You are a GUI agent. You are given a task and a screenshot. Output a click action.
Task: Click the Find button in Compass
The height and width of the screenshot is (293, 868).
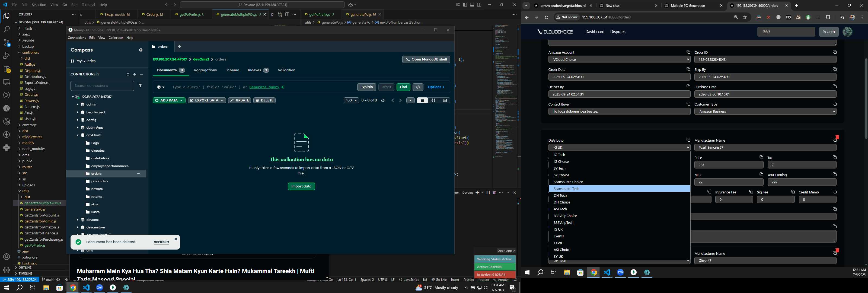403,87
